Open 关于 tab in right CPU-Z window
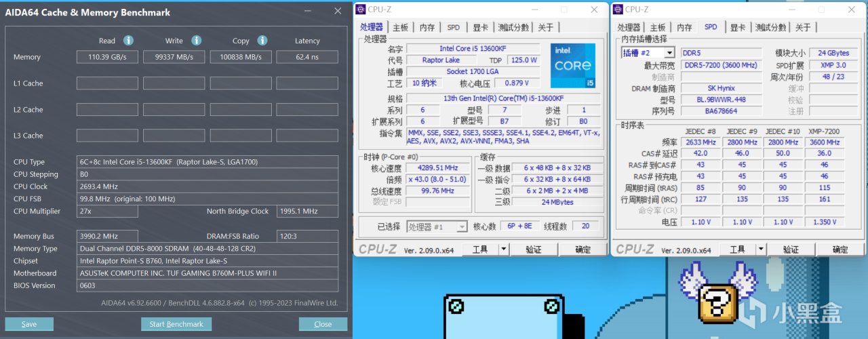This screenshot has width=868, height=339. click(803, 27)
